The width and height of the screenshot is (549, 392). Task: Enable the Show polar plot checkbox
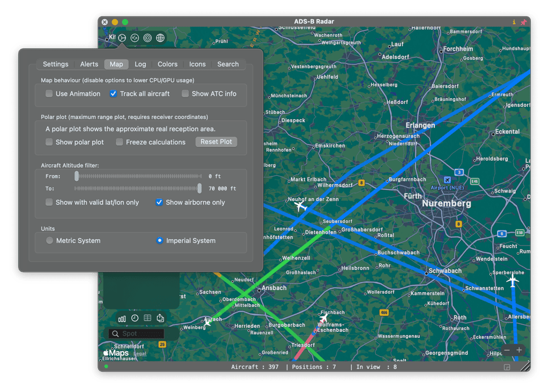click(49, 142)
